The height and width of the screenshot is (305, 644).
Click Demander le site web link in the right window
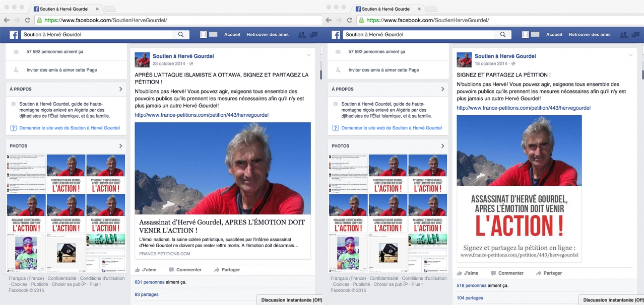392,128
